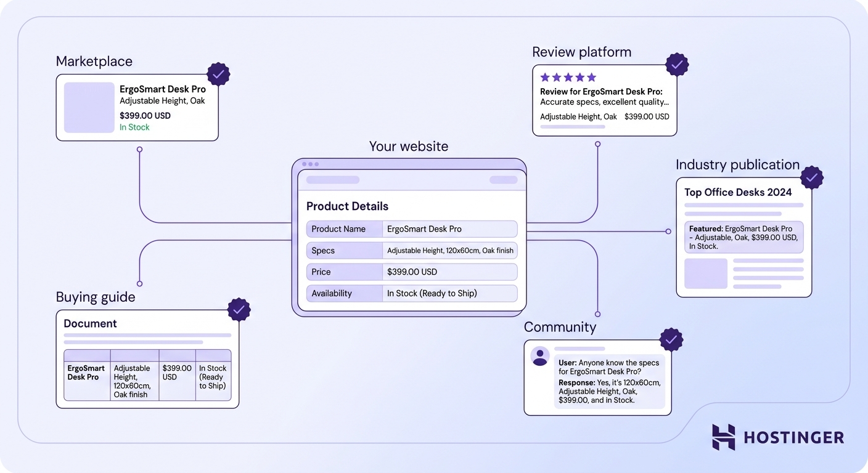The height and width of the screenshot is (473, 868).
Task: Click the five-star rating in review card
Action: (x=568, y=78)
